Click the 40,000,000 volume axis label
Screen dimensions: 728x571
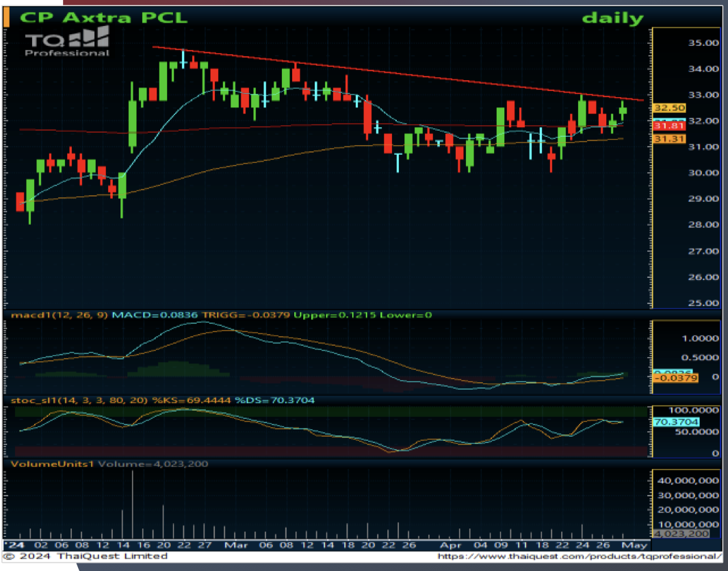coord(688,481)
